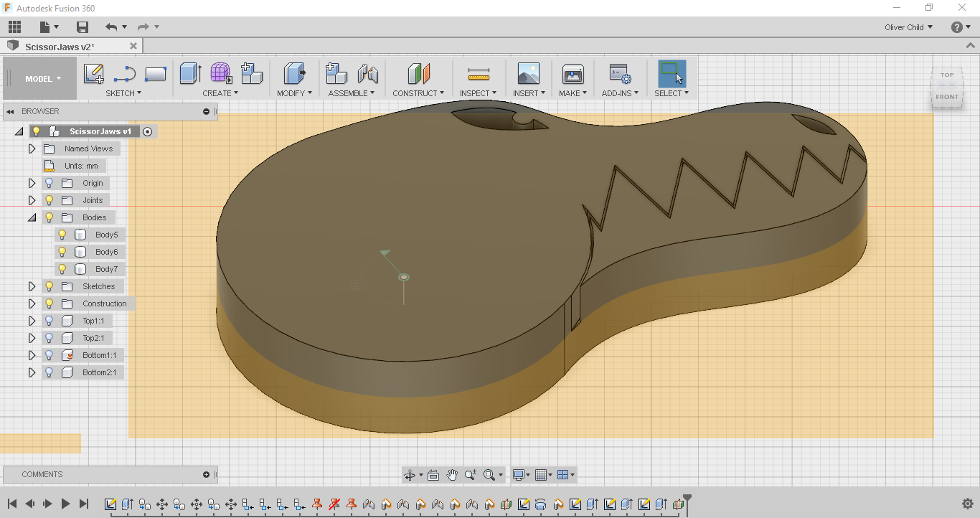Hide Body5 using its lightbulb

pyautogui.click(x=62, y=235)
